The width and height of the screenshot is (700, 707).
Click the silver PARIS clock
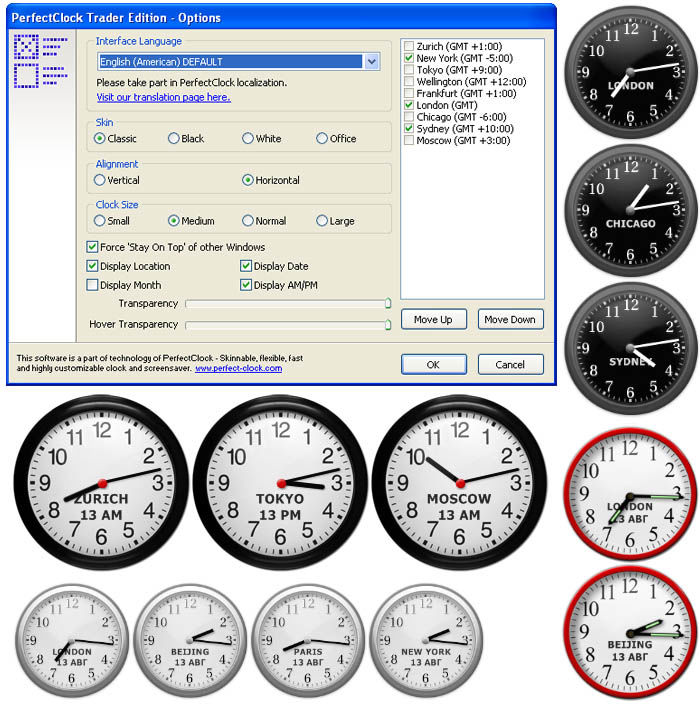(x=308, y=641)
